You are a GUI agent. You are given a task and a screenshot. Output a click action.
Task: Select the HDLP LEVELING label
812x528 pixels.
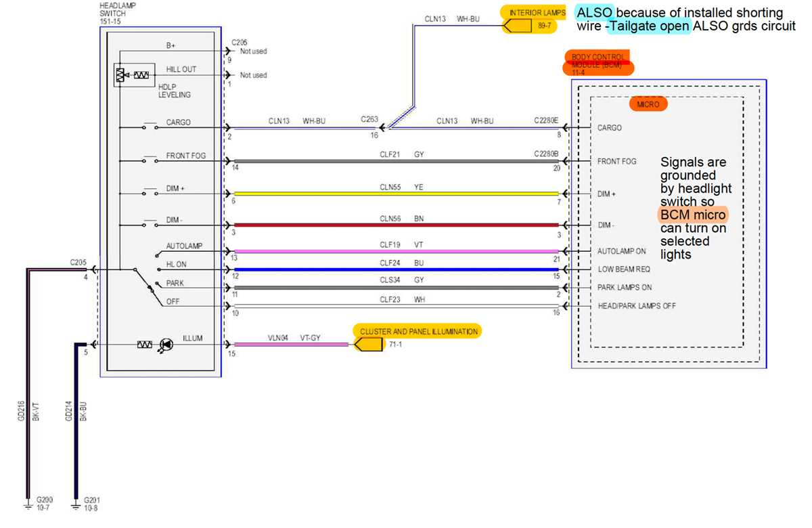tap(175, 90)
